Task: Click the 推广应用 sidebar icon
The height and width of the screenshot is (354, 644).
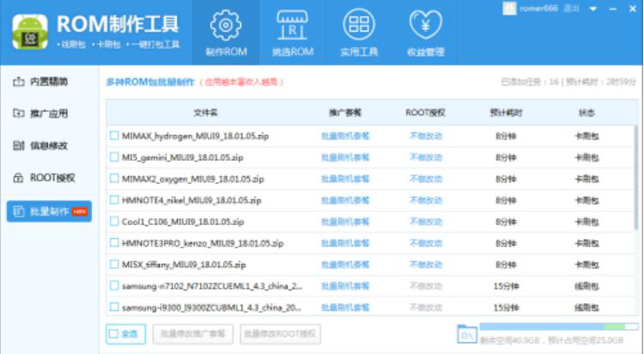Action: coord(19,113)
